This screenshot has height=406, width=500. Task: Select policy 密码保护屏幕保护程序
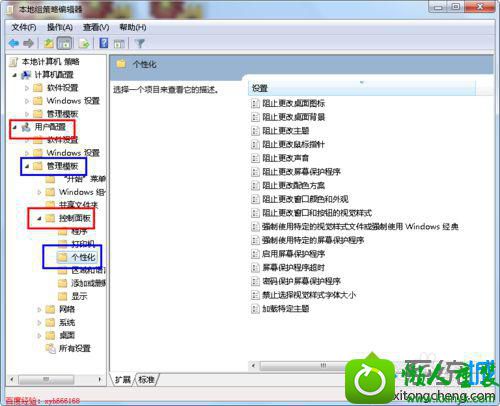(301, 281)
